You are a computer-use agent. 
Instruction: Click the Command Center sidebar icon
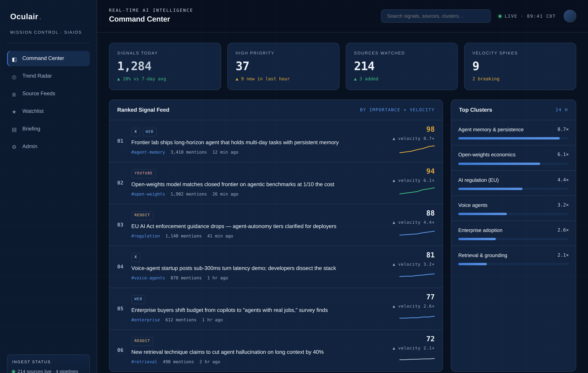(14, 60)
